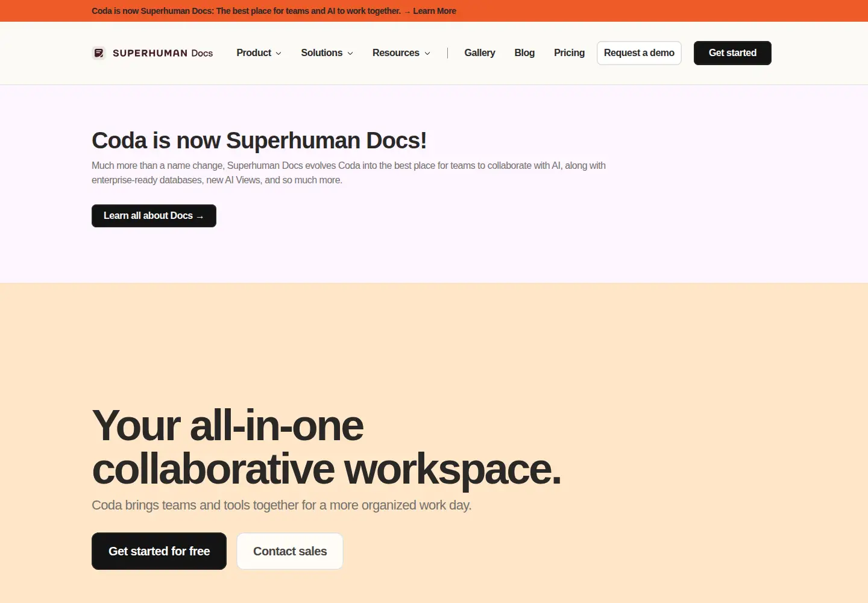This screenshot has height=603, width=868.
Task: Expand the Solutions dropdown menu
Action: 327,53
